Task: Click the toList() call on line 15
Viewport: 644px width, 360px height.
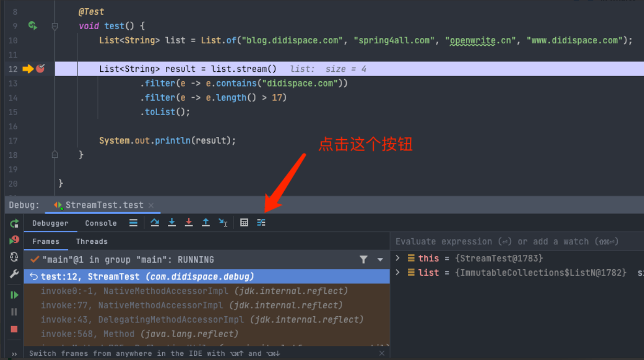Action: (165, 112)
